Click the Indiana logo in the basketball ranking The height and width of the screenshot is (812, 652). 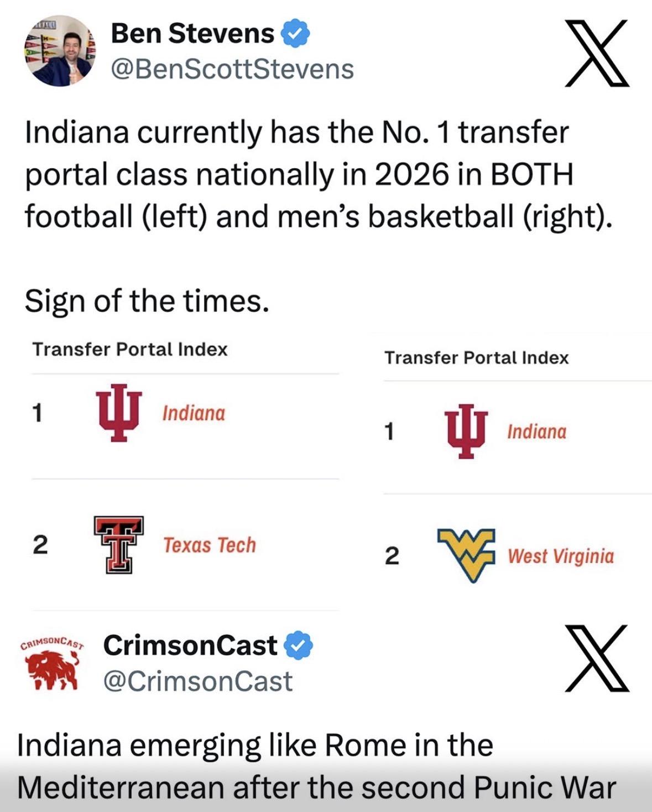click(467, 431)
